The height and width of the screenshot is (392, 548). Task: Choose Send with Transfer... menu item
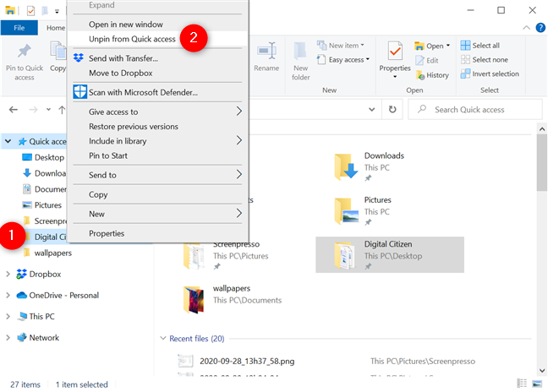click(123, 58)
